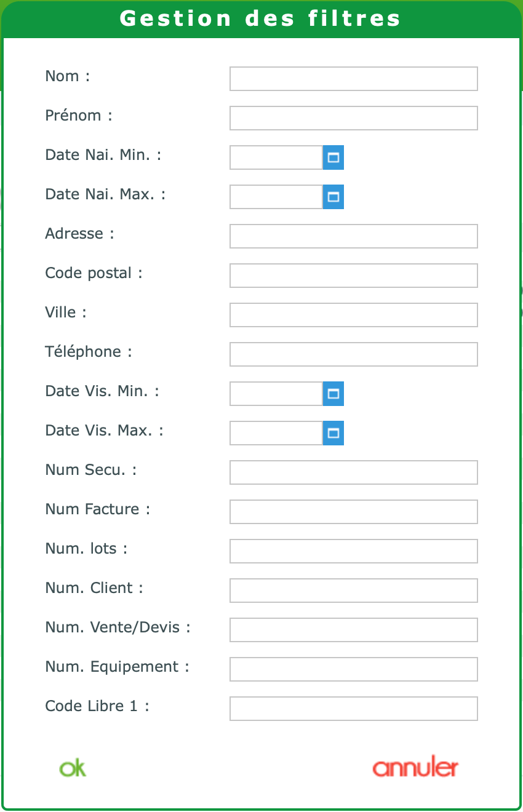Click into the Date Nai. Max. field
This screenshot has width=523, height=812.
(x=276, y=197)
